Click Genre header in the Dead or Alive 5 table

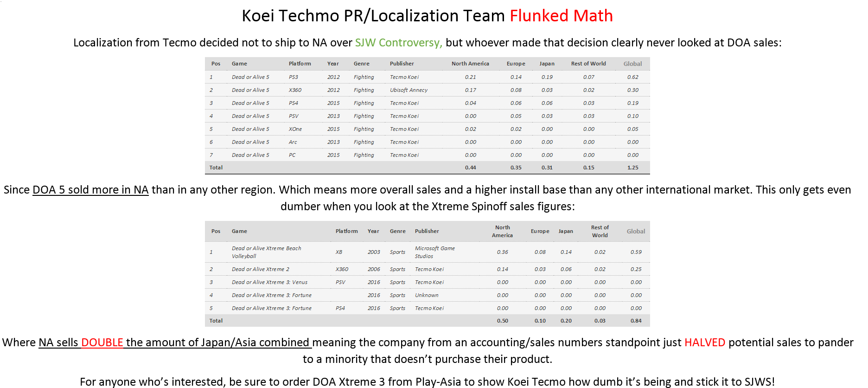click(361, 64)
